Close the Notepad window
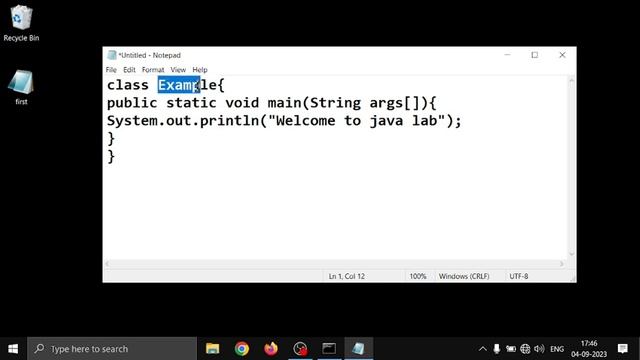The width and height of the screenshot is (640, 360). [562, 55]
